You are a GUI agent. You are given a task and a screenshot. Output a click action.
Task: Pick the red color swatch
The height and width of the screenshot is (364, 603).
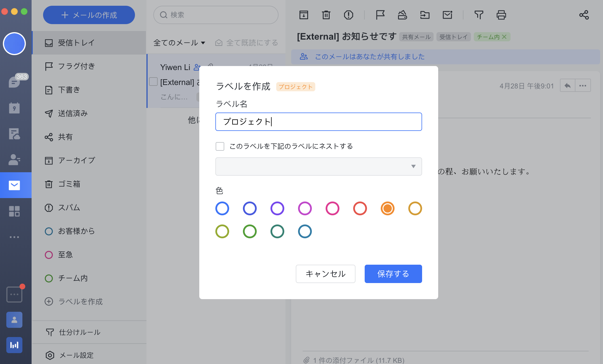click(360, 208)
